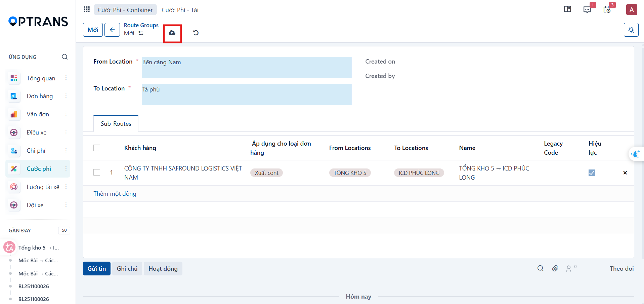Click the back arrow button

(x=112, y=30)
